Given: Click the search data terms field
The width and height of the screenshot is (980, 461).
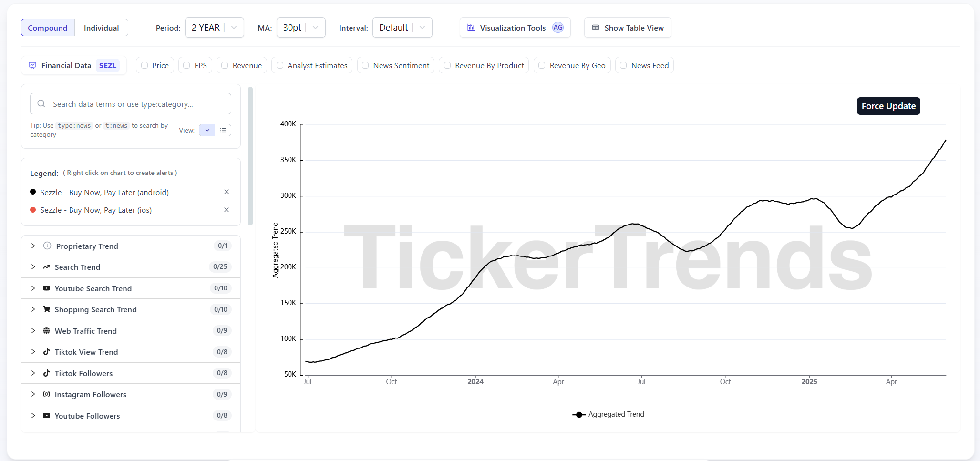Looking at the screenshot, I should click(131, 103).
